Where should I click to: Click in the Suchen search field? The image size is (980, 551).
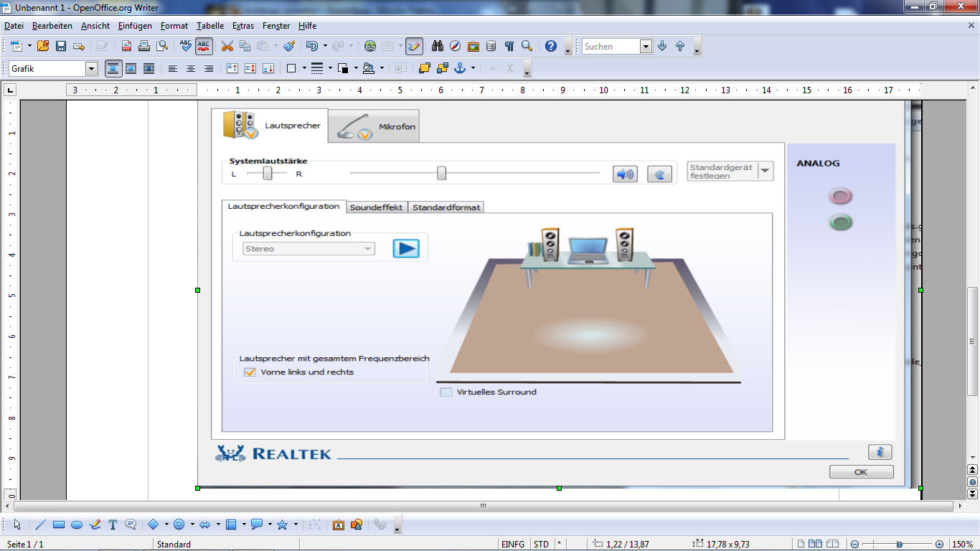(x=611, y=47)
